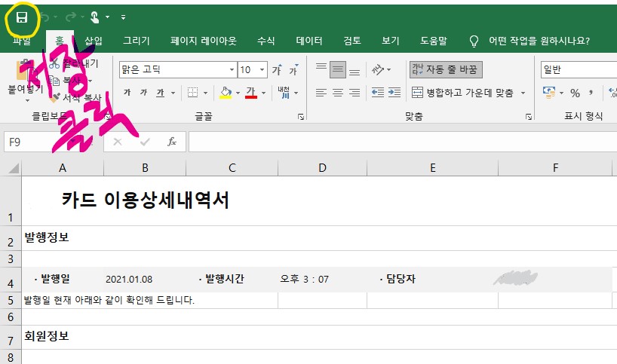This screenshot has width=617, height=364.
Task: Click the increase indent icon
Action: [394, 93]
